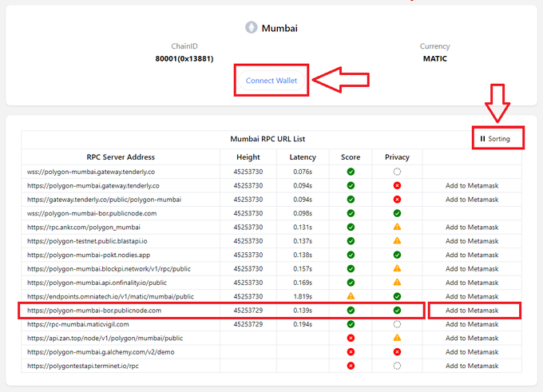Click the Score column header
The image size is (543, 392).
pyautogui.click(x=351, y=157)
